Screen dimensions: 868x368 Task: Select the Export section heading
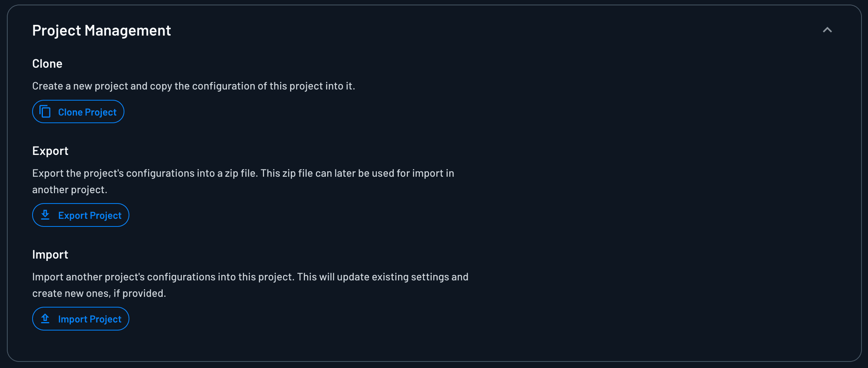pos(50,151)
